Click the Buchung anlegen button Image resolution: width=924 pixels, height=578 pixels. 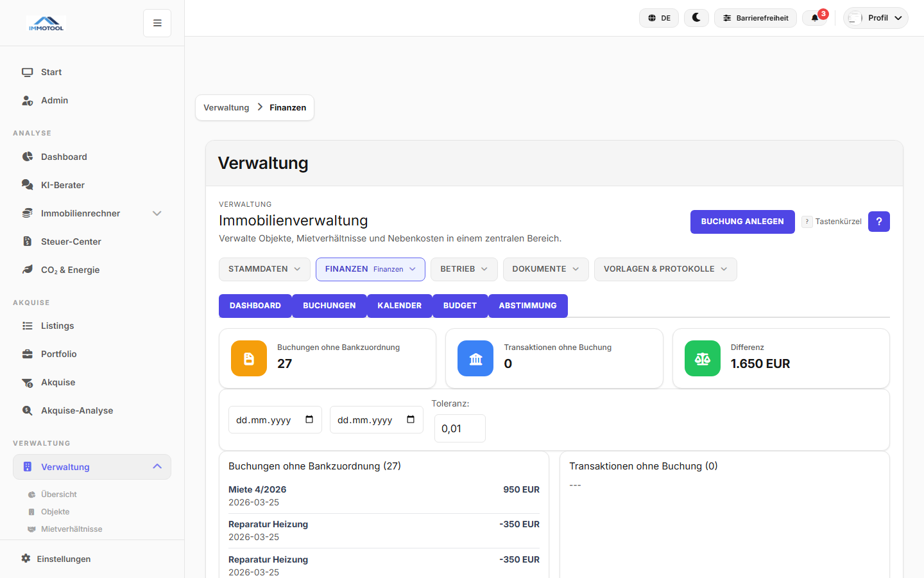coord(742,222)
